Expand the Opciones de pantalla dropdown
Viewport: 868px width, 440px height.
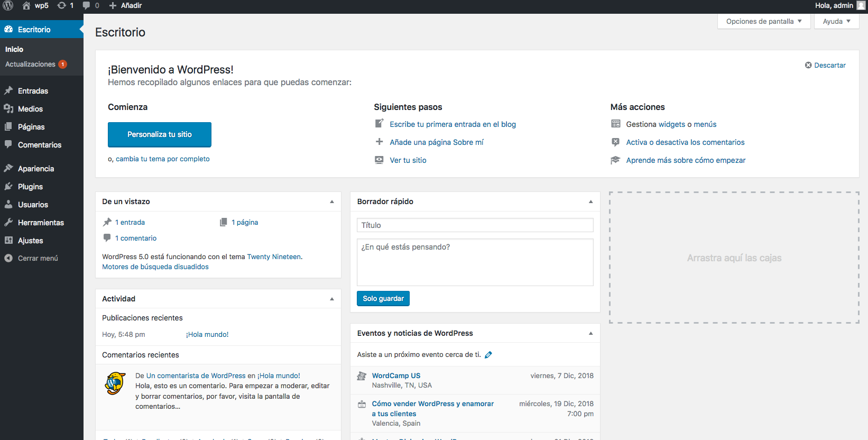[x=764, y=22]
